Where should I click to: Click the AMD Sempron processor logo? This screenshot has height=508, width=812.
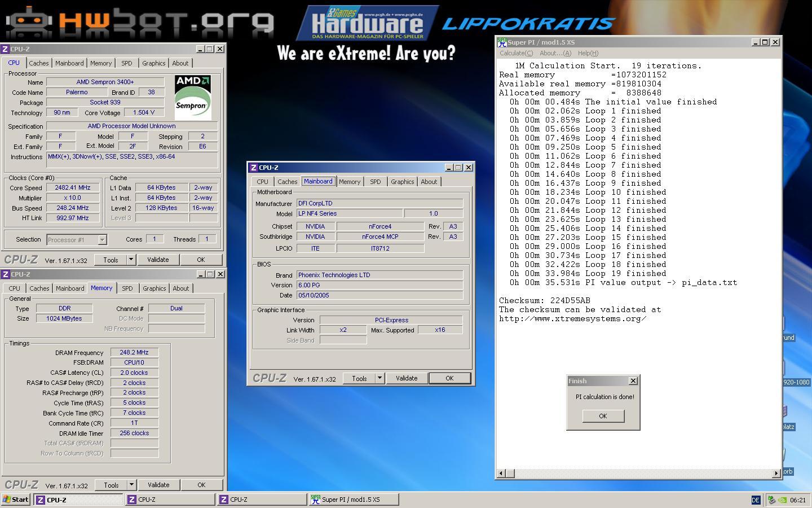tap(193, 97)
